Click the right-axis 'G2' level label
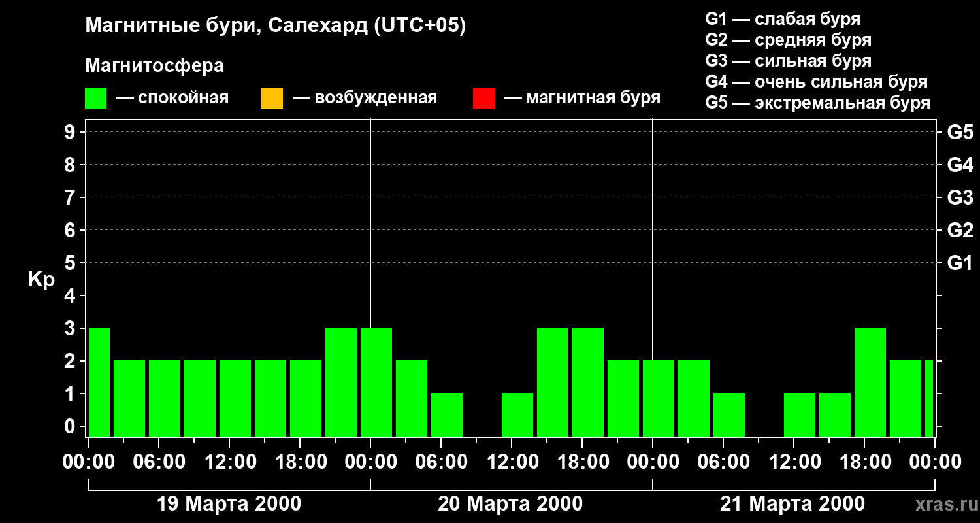 (960, 230)
